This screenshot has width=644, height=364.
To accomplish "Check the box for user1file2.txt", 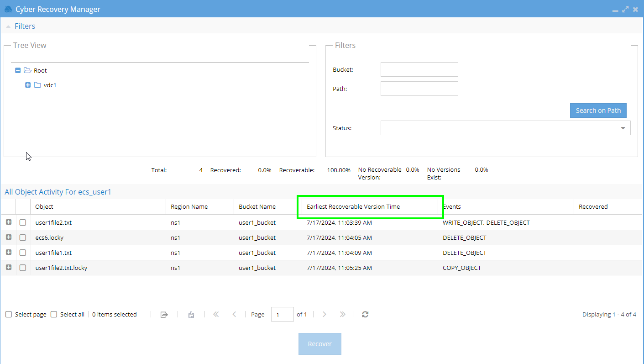I will (x=23, y=223).
